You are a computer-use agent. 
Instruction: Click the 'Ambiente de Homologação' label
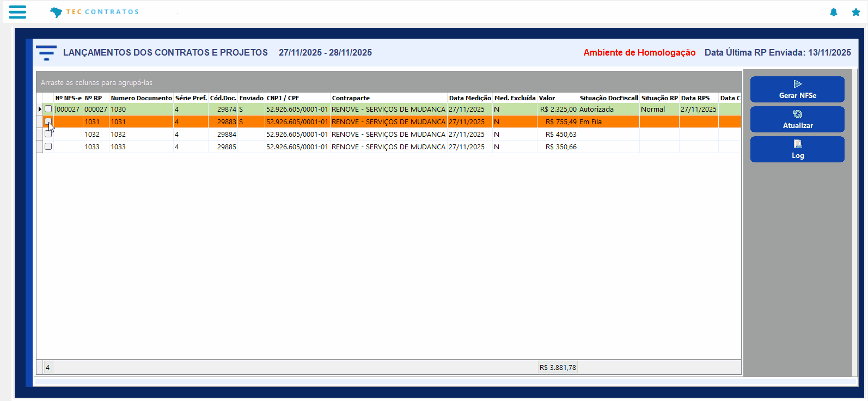(x=639, y=52)
